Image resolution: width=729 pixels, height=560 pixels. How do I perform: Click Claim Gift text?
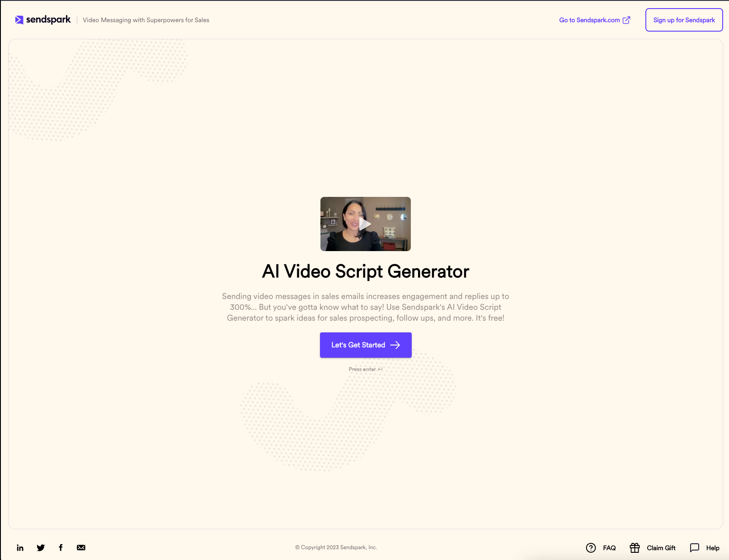click(x=661, y=548)
